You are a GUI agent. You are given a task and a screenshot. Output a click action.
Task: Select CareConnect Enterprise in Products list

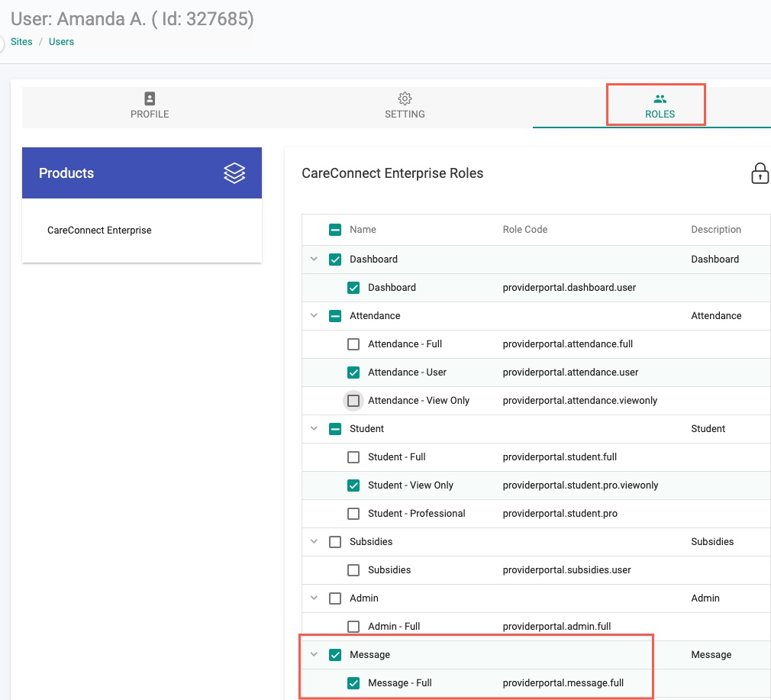click(x=99, y=230)
